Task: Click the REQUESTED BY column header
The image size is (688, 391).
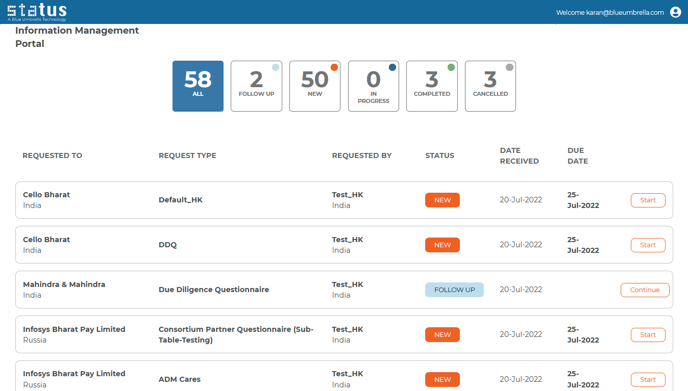Action: (362, 155)
